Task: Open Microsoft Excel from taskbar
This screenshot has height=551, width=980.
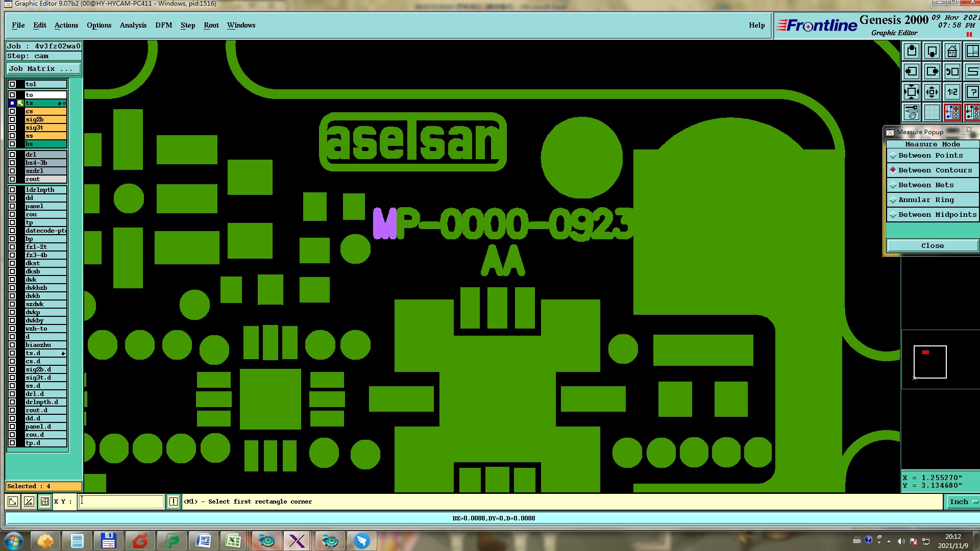Action: (x=234, y=541)
